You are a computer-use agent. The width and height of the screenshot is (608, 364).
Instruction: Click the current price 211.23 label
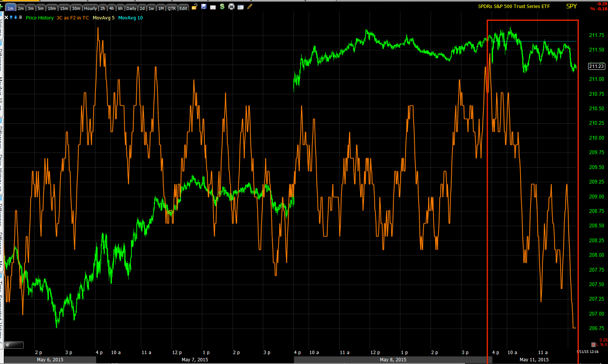point(597,66)
